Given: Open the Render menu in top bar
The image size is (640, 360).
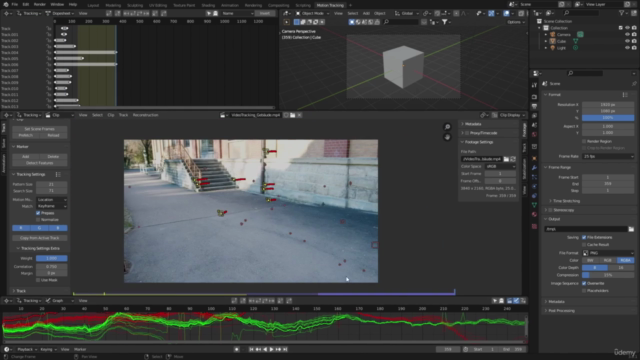Looking at the screenshot, I should pos(40,4).
